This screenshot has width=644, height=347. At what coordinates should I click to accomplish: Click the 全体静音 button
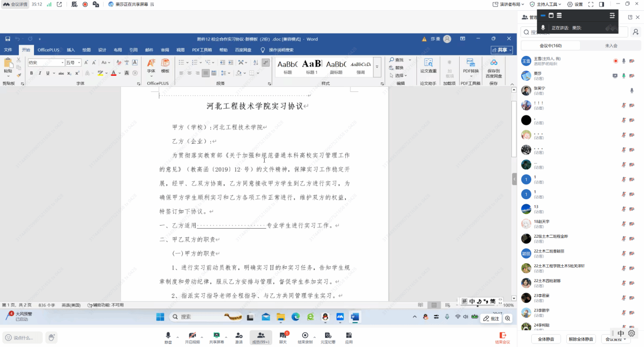[x=546, y=339]
